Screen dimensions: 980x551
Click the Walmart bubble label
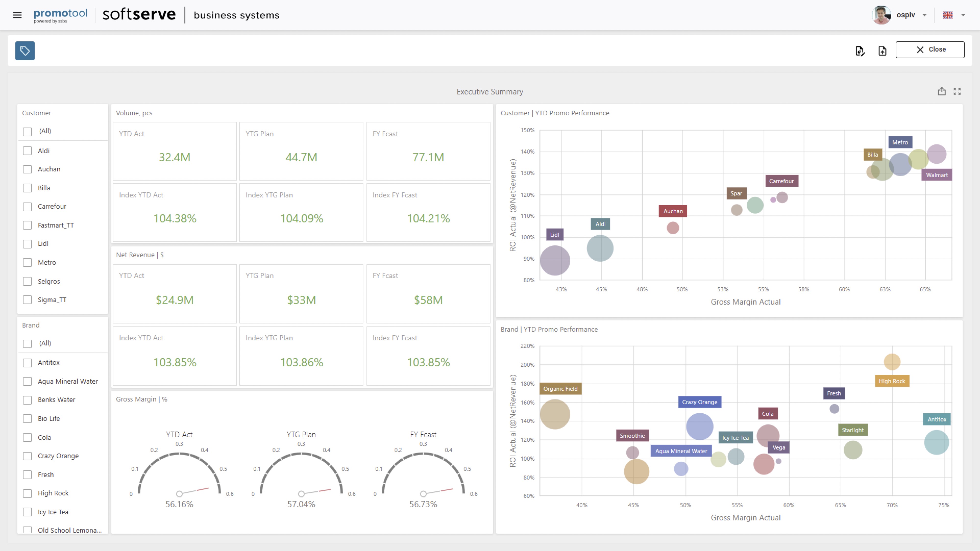pyautogui.click(x=937, y=175)
